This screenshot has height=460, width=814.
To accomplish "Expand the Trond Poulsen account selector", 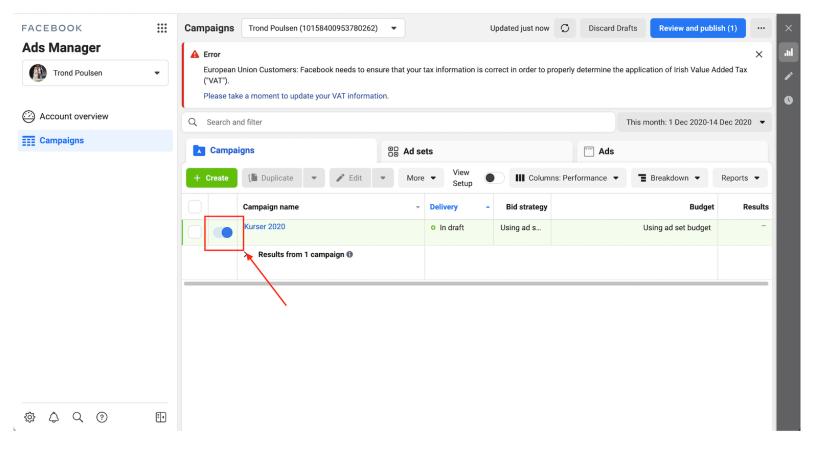I will coord(95,73).
